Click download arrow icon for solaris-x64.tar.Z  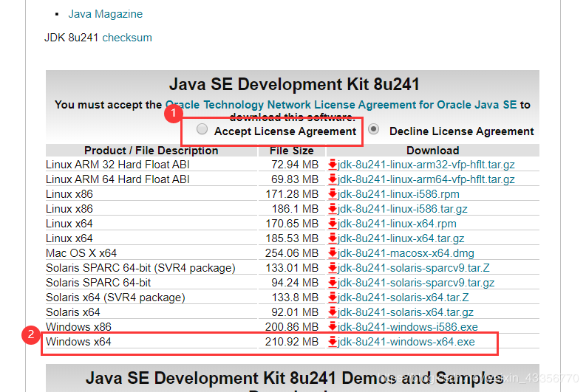[x=333, y=298]
